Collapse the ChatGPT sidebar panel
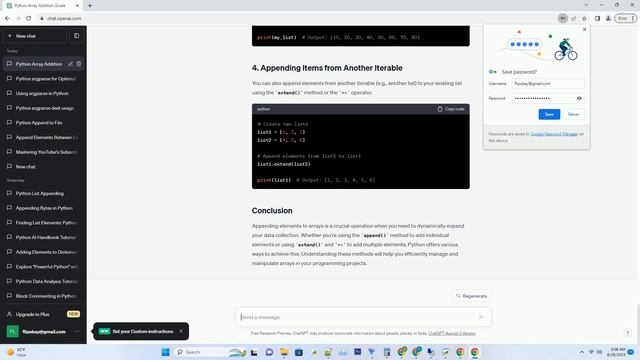Viewport: 640px width, 360px height. [76, 36]
